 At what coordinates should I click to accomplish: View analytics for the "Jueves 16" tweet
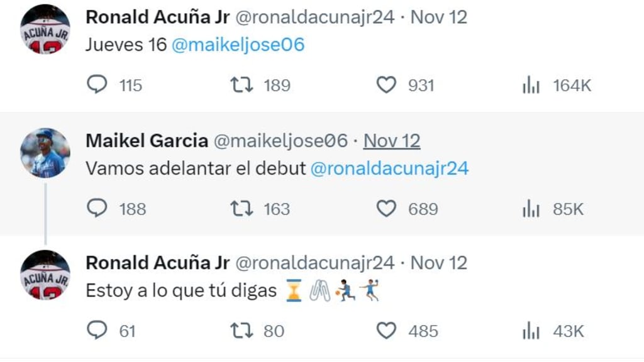tap(531, 85)
